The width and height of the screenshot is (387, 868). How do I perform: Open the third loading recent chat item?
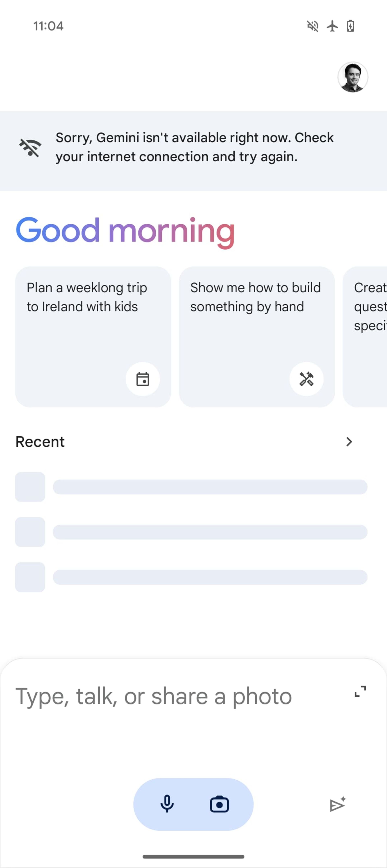191,577
